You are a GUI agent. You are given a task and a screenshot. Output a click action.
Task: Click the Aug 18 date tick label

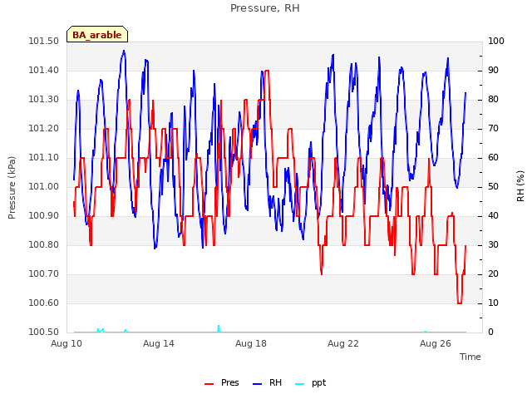[251, 343]
